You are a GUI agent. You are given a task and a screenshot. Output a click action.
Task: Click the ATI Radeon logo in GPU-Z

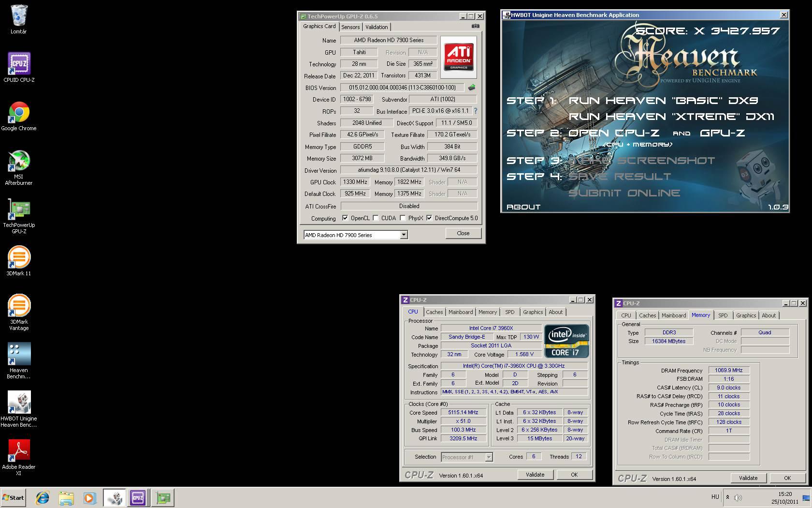coord(458,57)
